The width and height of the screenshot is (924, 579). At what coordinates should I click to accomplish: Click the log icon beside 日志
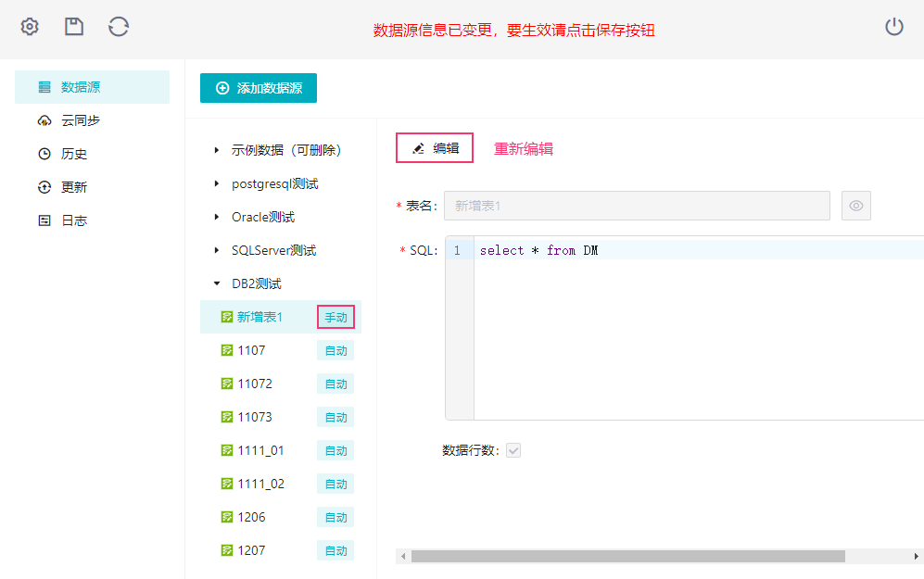[44, 220]
